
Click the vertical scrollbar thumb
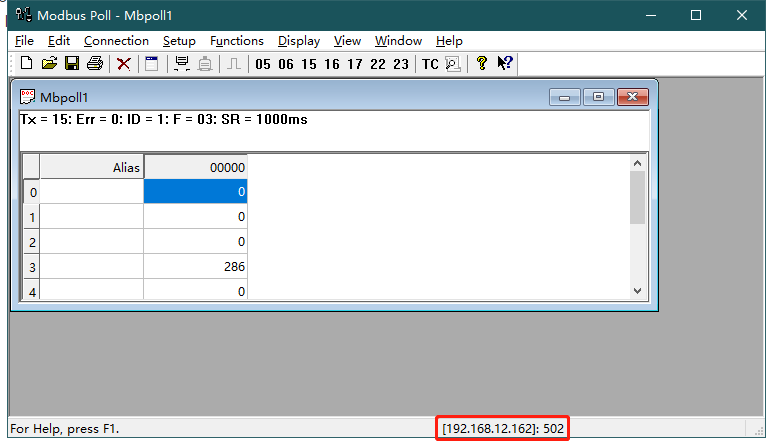point(637,198)
